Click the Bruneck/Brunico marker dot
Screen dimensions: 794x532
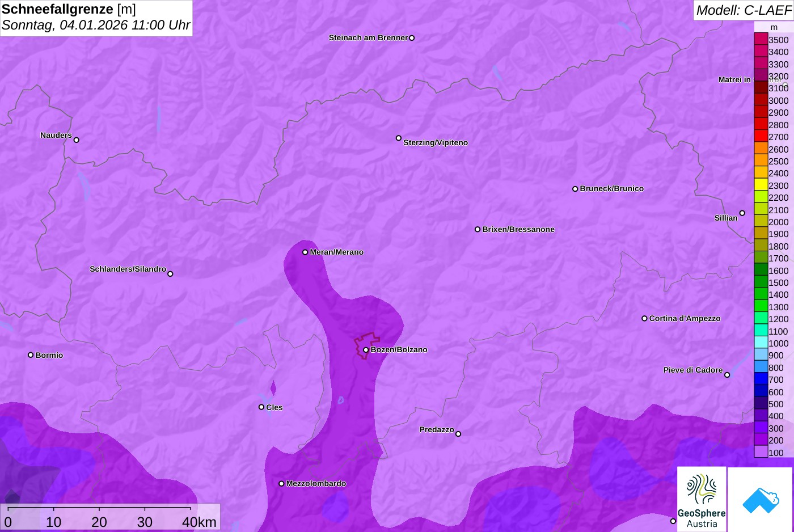click(575, 189)
